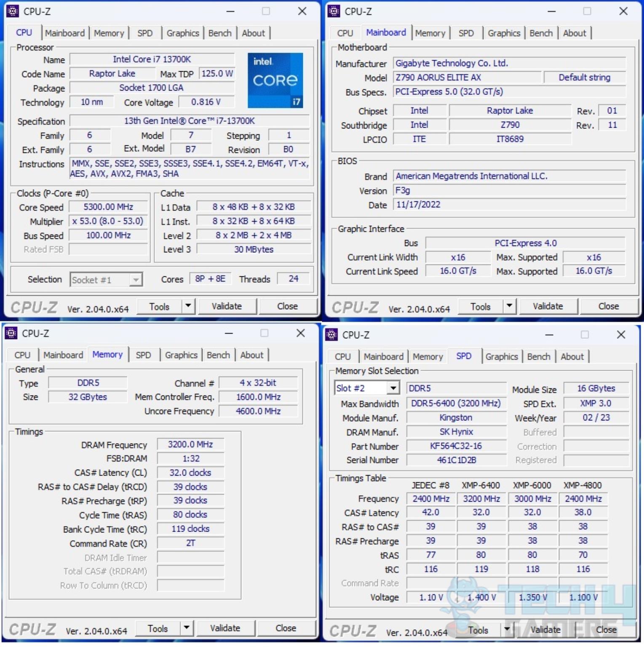644x647 pixels.
Task: Click the BIOS Date field 11/17/2022
Action: click(x=510, y=205)
